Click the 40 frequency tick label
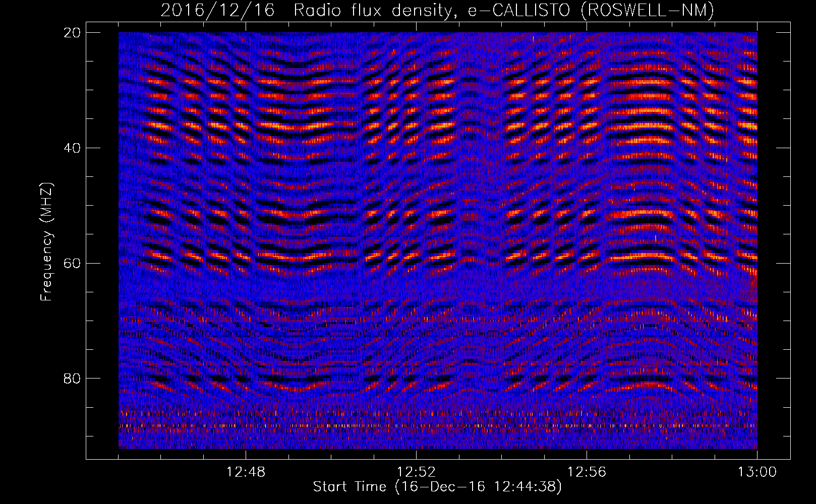The height and width of the screenshot is (504, 816). coord(73,148)
